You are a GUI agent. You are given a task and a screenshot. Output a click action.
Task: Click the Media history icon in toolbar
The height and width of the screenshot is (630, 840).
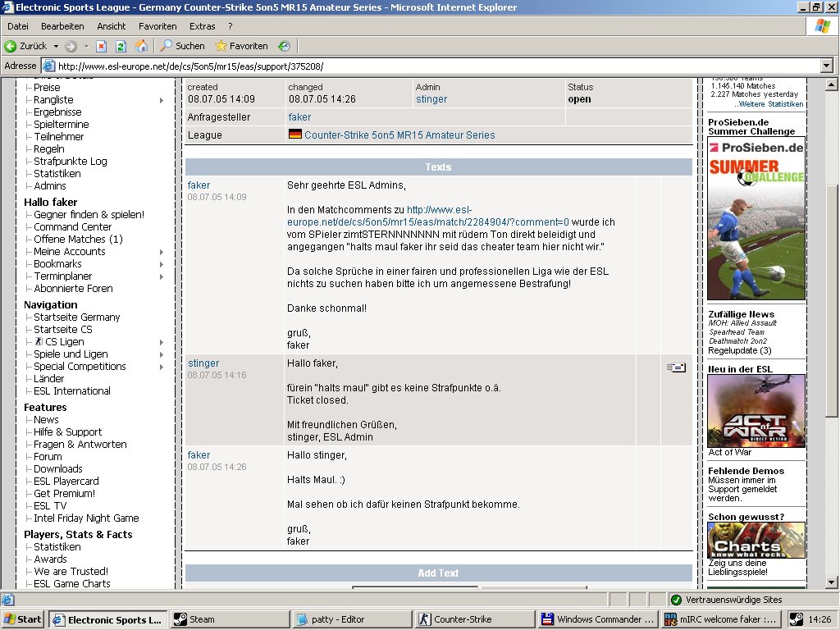284,46
